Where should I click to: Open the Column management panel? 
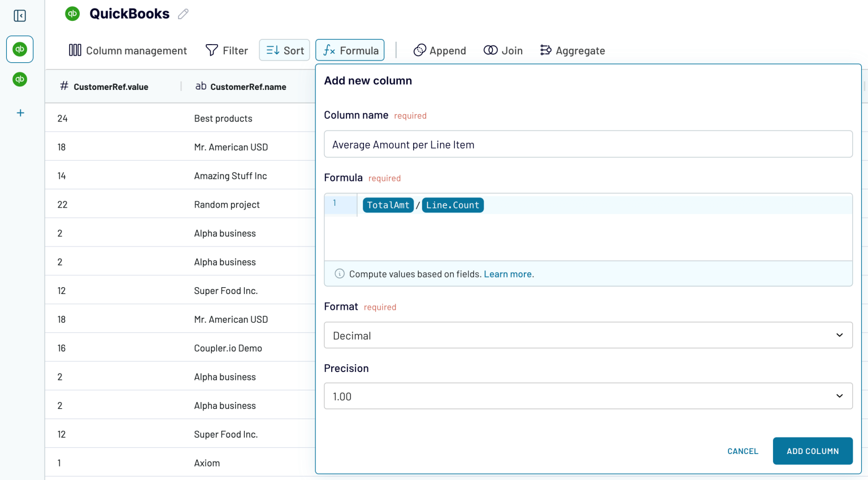[127, 50]
